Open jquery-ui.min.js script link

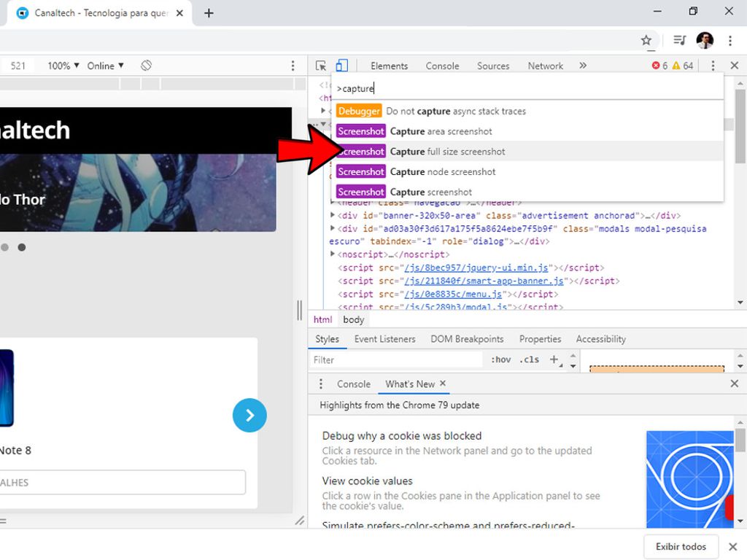(476, 268)
